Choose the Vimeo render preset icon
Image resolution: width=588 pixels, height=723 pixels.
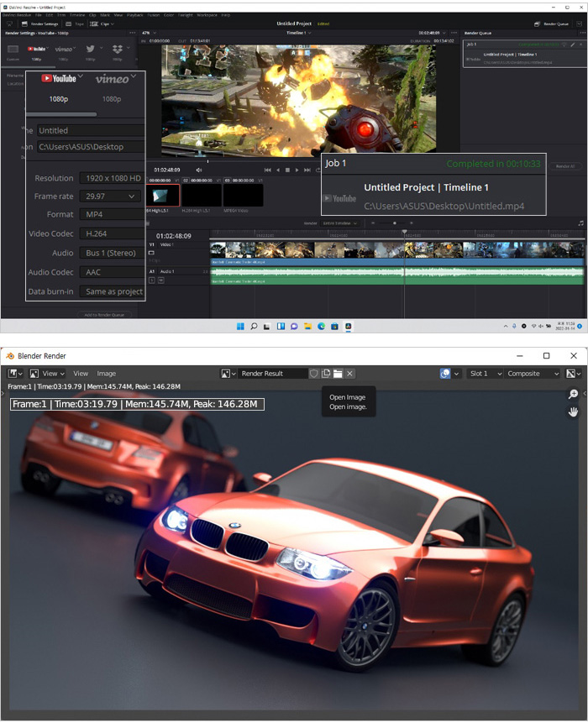click(x=63, y=50)
